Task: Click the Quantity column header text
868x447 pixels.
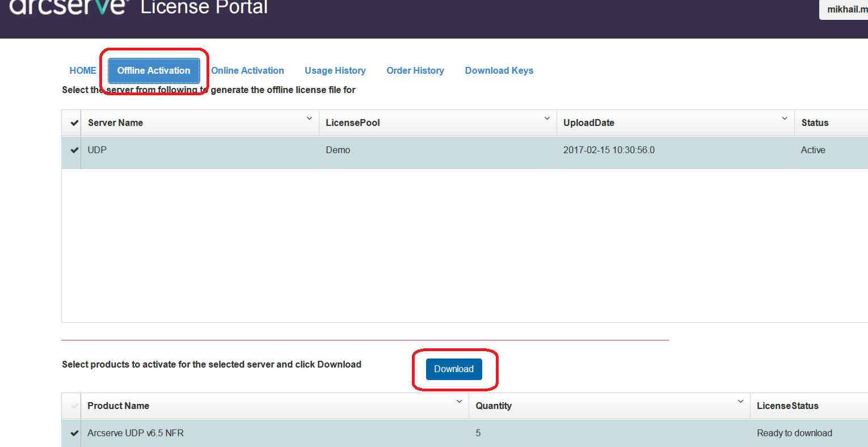Action: click(x=494, y=406)
